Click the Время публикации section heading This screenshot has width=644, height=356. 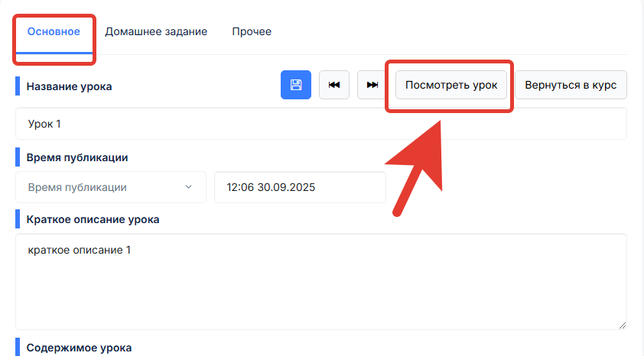[x=77, y=157]
